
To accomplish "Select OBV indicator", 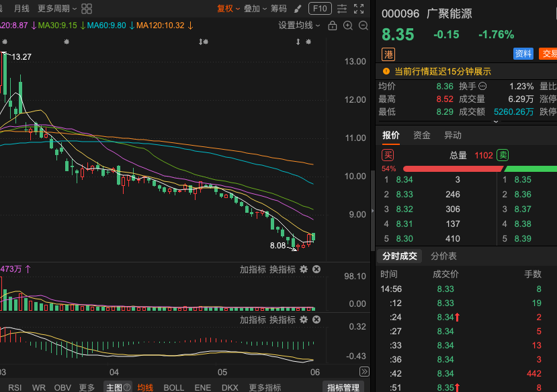I will 62,387.
